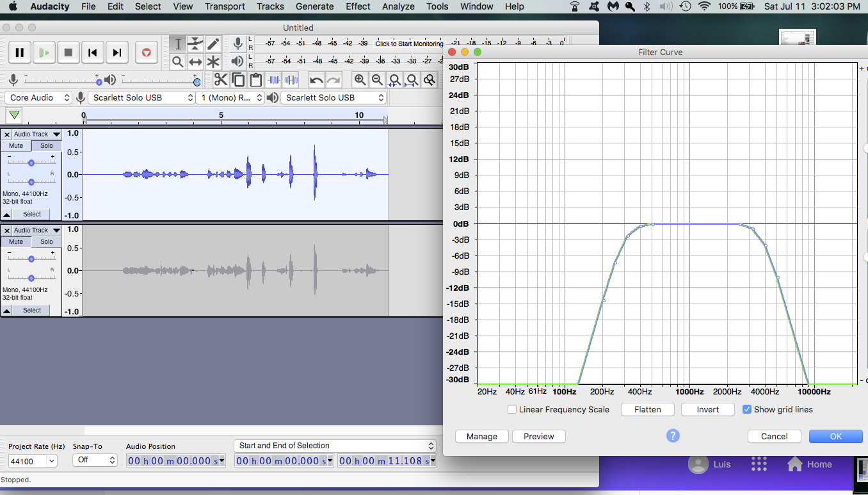Open Start and End of Selection dropdown
868x495 pixels.
click(x=335, y=446)
